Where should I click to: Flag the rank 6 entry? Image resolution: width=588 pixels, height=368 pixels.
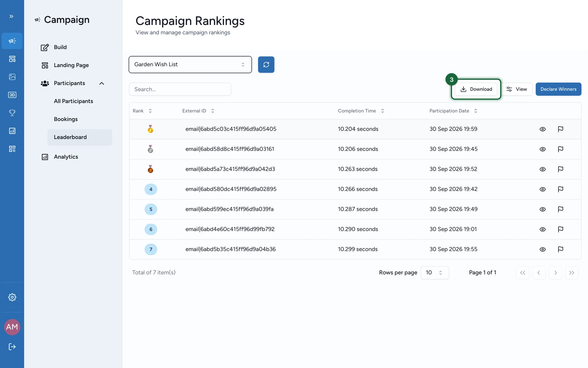[560, 229]
